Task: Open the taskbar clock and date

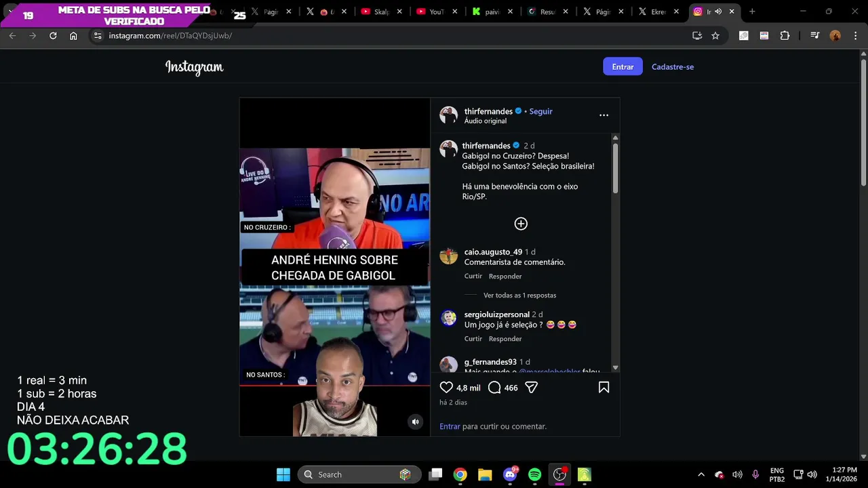Action: tap(841, 474)
